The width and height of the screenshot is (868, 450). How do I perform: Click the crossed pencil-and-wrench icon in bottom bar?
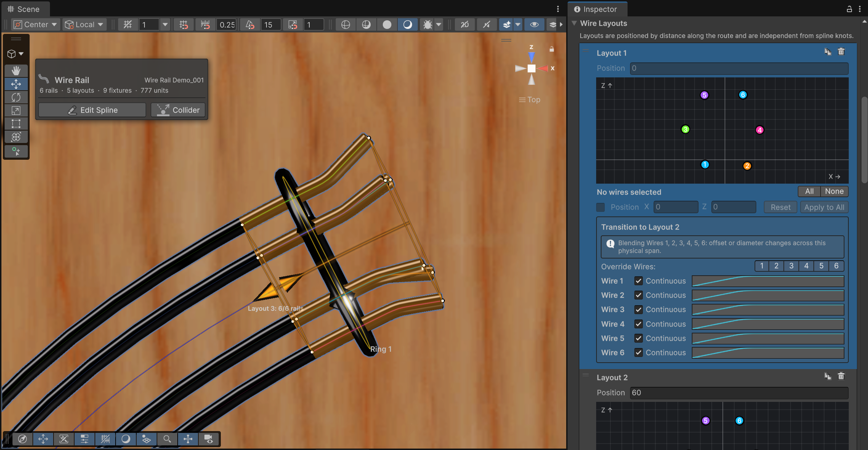point(64,439)
